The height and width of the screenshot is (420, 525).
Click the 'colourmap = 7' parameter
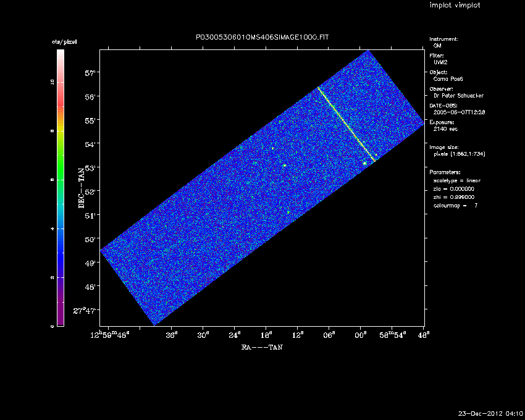(x=455, y=206)
